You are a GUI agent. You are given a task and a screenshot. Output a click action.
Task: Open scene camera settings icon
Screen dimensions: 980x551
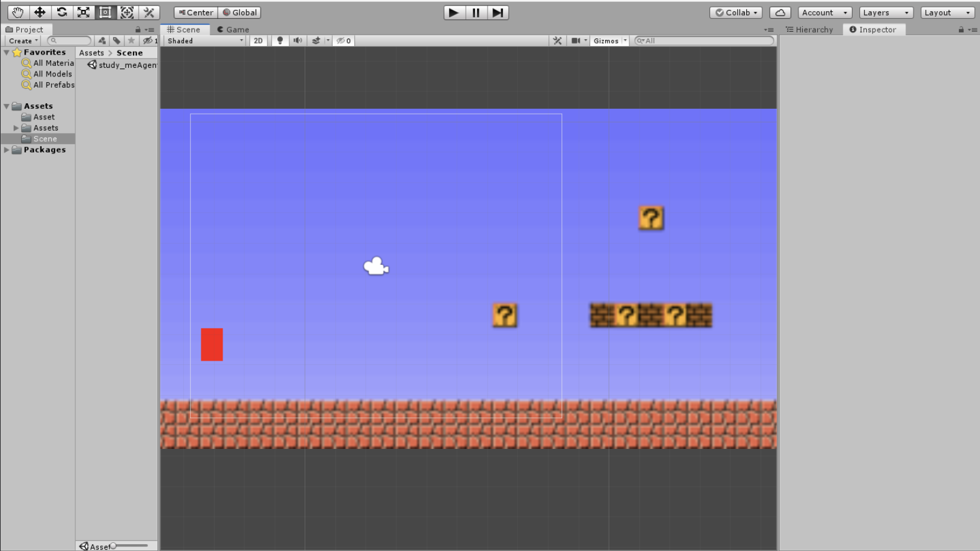[576, 40]
